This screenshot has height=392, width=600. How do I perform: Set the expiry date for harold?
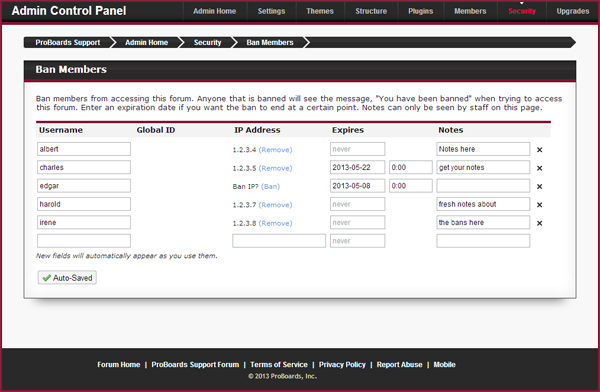[357, 204]
